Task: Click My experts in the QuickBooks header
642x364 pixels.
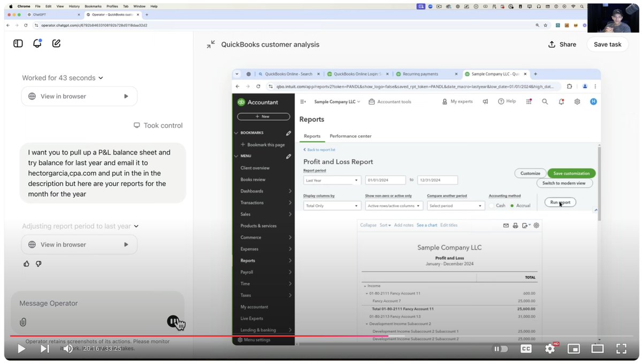Action: tap(457, 102)
